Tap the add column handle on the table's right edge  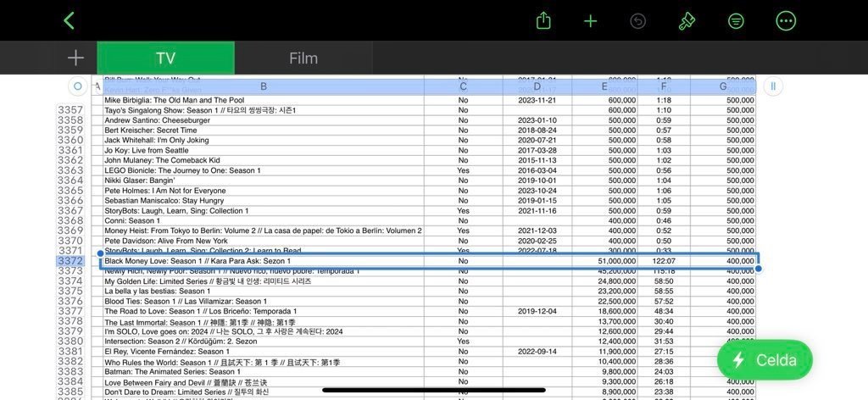[x=772, y=86]
